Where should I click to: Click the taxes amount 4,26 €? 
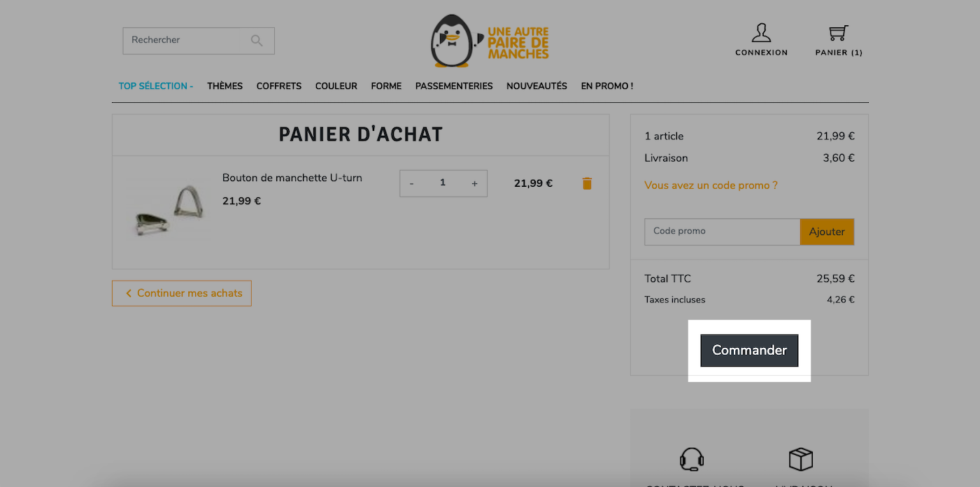pos(840,299)
